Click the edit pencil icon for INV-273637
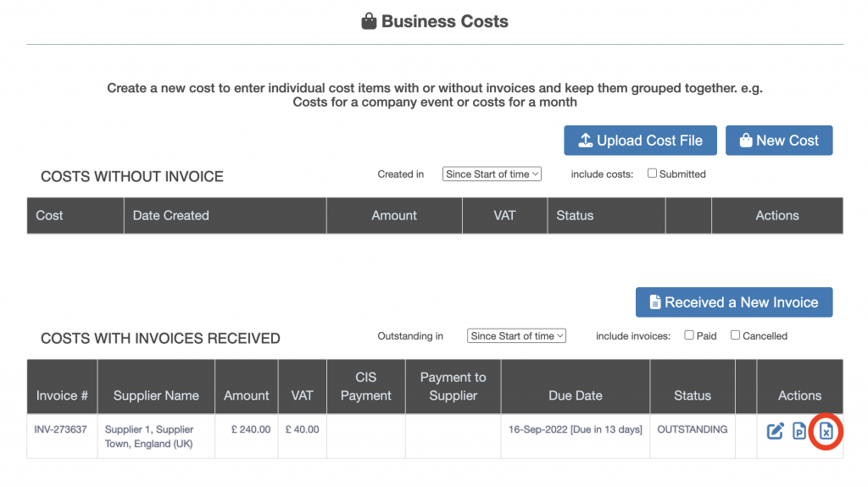The height and width of the screenshot is (487, 868). click(775, 432)
